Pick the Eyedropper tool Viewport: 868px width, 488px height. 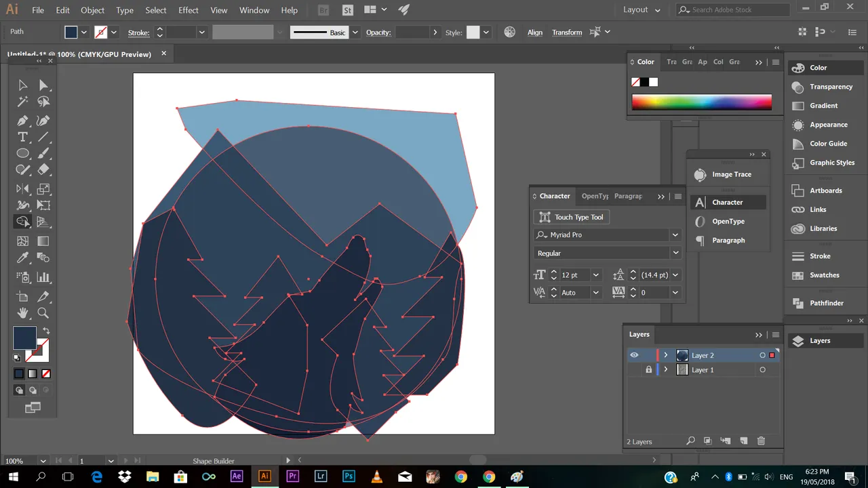click(22, 258)
